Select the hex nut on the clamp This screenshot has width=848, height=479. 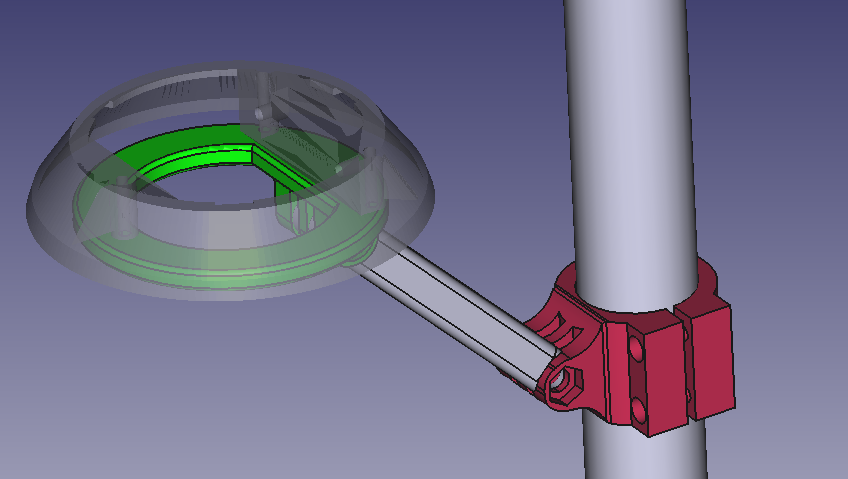565,383
